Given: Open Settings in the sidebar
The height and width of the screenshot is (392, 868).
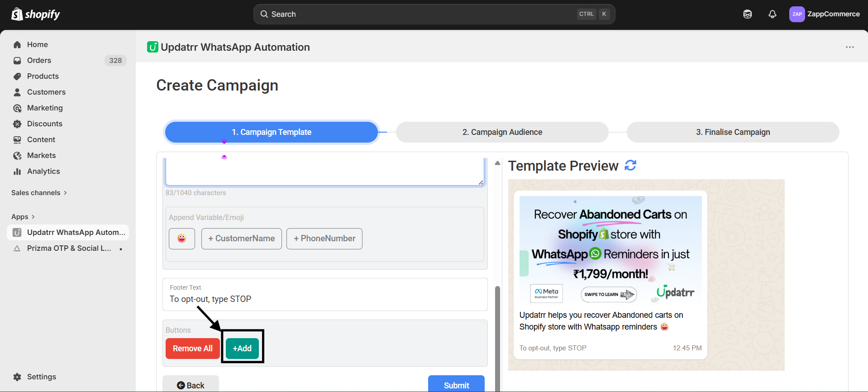Looking at the screenshot, I should tap(41, 377).
